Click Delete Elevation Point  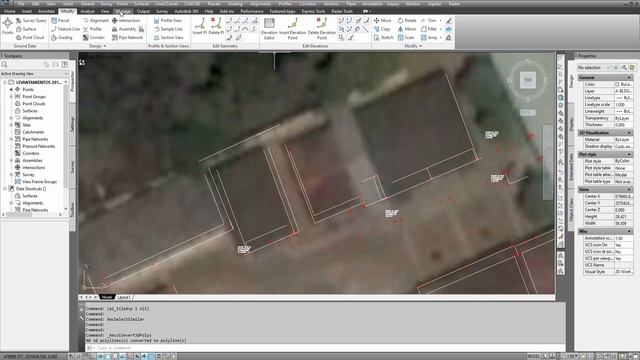click(322, 29)
